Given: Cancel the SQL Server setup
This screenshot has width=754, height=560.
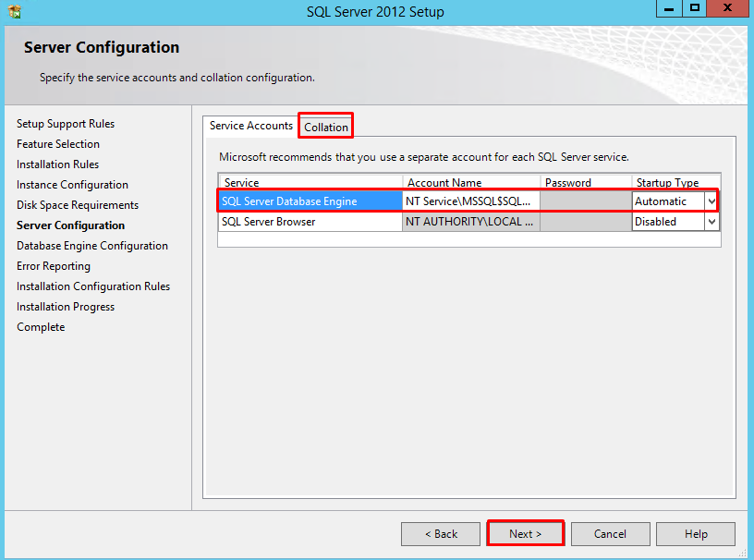Looking at the screenshot, I should [x=610, y=533].
